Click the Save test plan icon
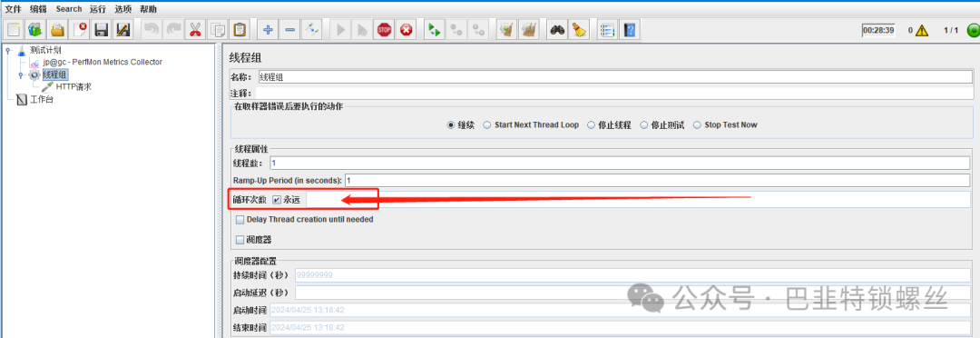 point(102,29)
